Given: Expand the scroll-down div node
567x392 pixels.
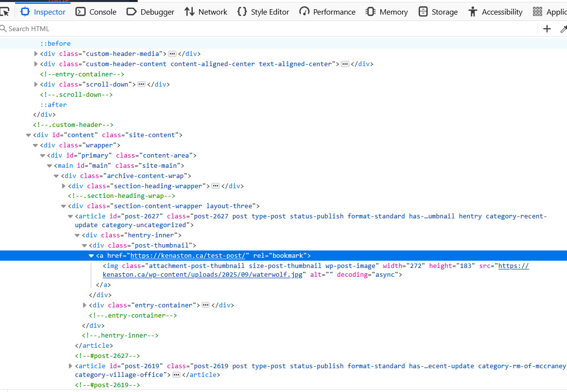Looking at the screenshot, I should pyautogui.click(x=36, y=84).
